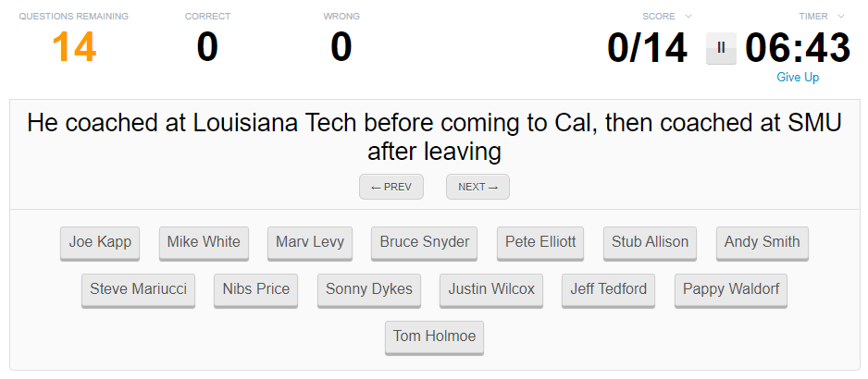Answer with Bruce Snyder
The image size is (868, 379).
click(425, 242)
